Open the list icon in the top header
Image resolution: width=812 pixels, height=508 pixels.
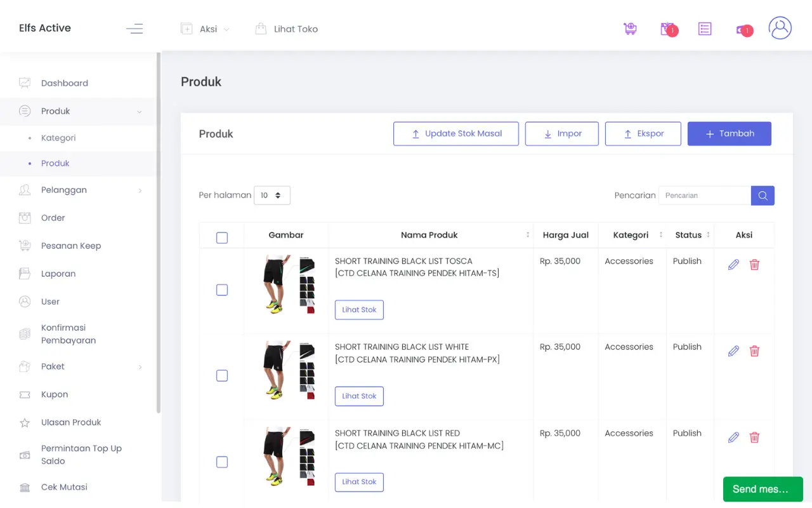coord(704,29)
